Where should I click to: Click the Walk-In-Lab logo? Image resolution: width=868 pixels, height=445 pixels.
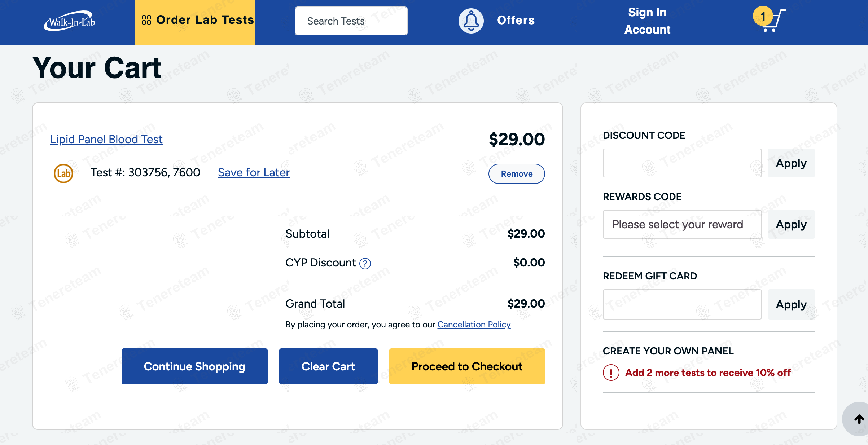69,21
